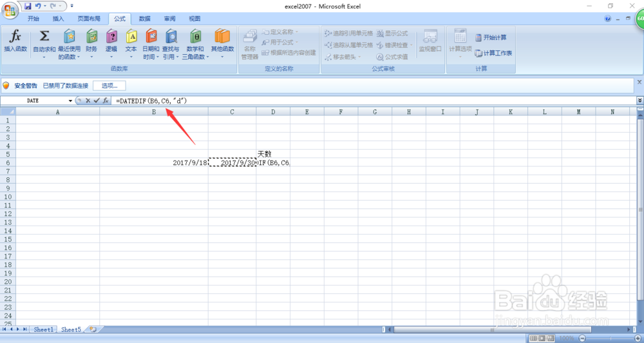Click the formula bar containing =DATEDIF(B6,C6,"d")
The image size is (644, 343).
[374, 101]
